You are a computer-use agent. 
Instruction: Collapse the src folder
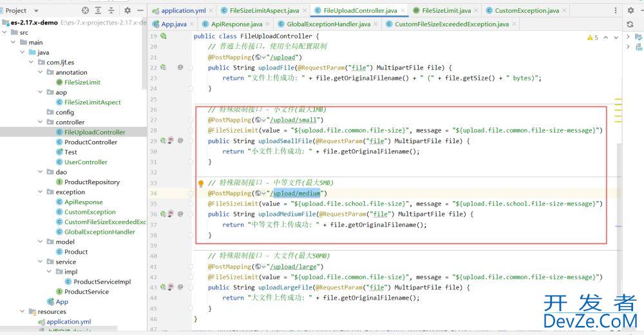[x=5, y=32]
